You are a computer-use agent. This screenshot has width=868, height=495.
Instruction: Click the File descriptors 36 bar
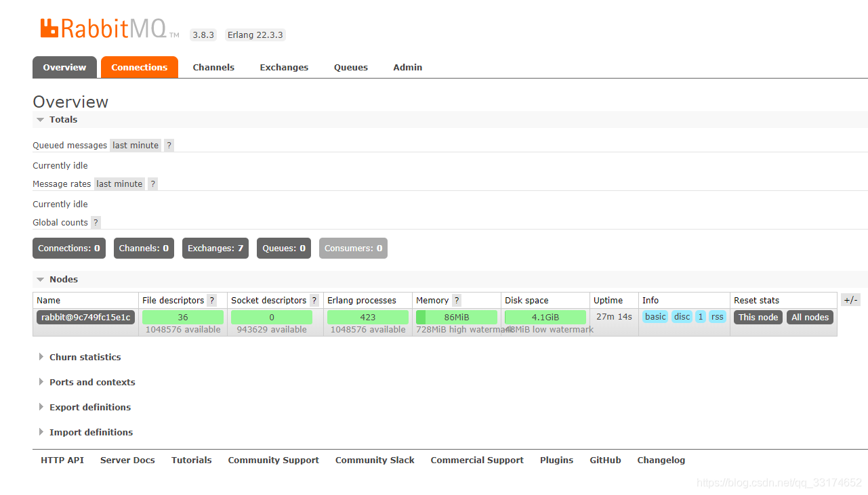(183, 317)
